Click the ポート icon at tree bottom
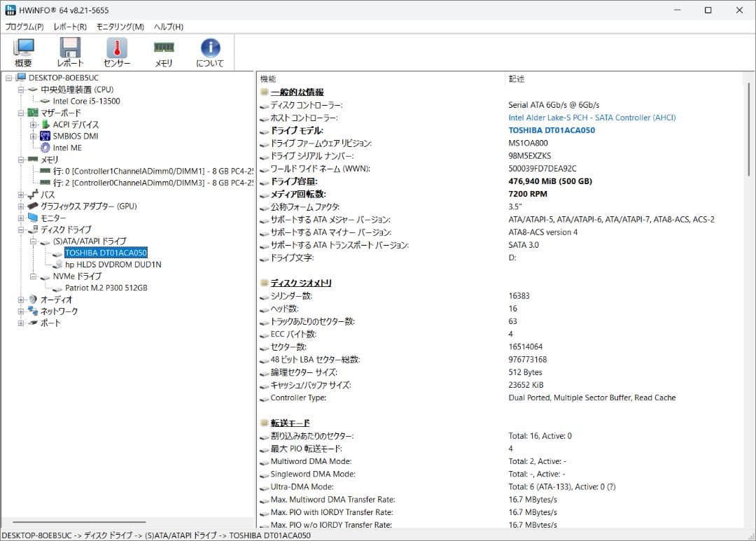Screen dimensions: 756x541 (32, 323)
